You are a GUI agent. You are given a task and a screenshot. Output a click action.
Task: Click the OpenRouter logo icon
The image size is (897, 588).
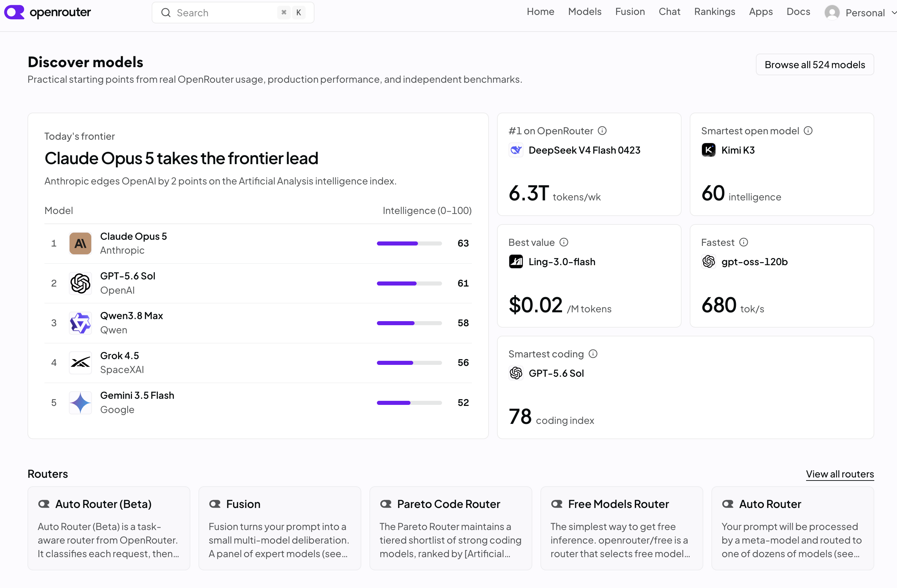click(x=14, y=12)
